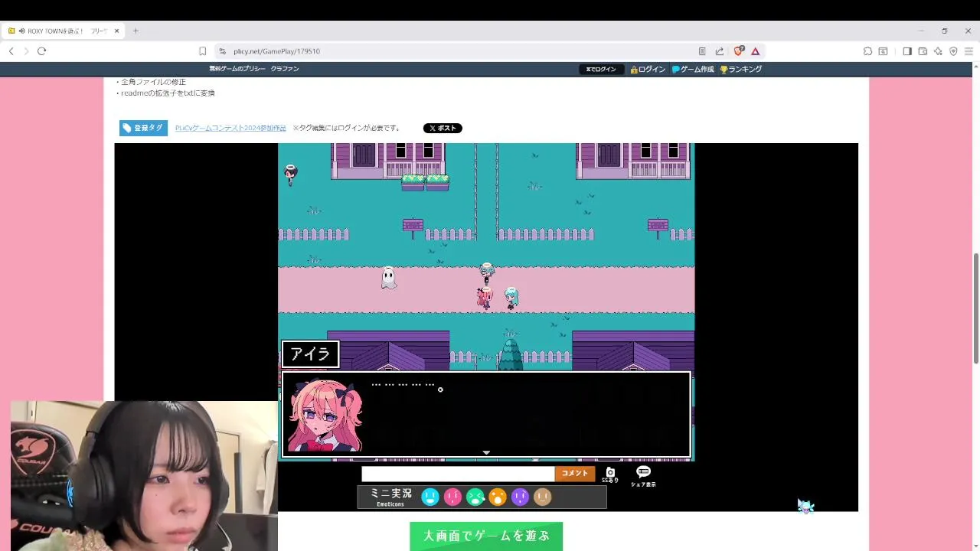Screen dimensions: 980x551
Task: Open Brave Rewards triangle icon
Action: pyautogui.click(x=755, y=51)
